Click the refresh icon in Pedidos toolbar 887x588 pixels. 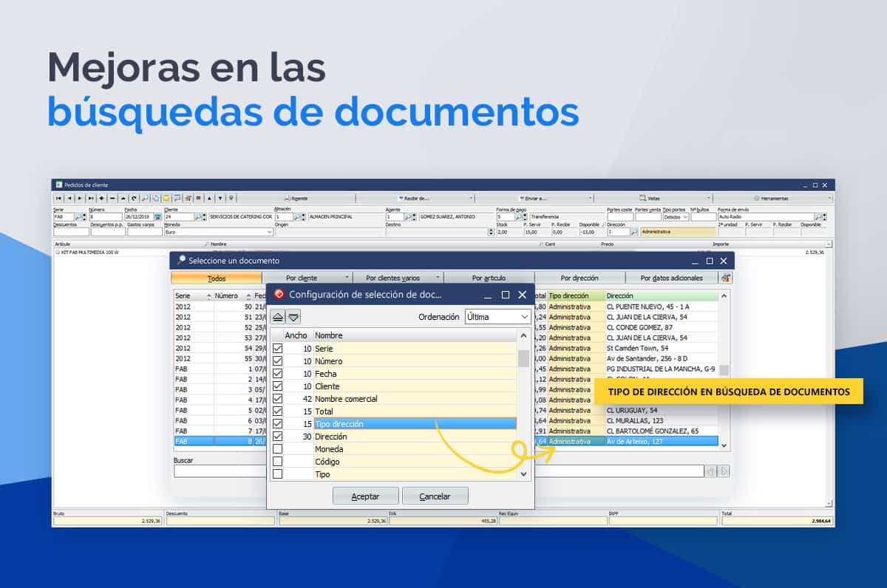tap(134, 198)
